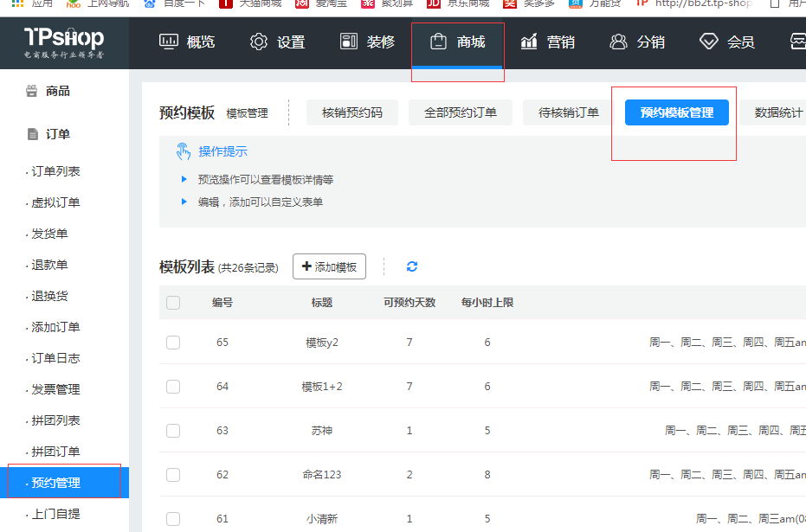Image resolution: width=806 pixels, height=532 pixels.
Task: Open the 装修 decoration section
Action: [367, 42]
